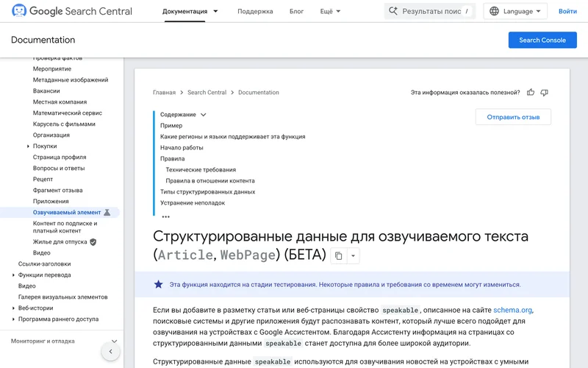Jump to Технические требования section

201,170
